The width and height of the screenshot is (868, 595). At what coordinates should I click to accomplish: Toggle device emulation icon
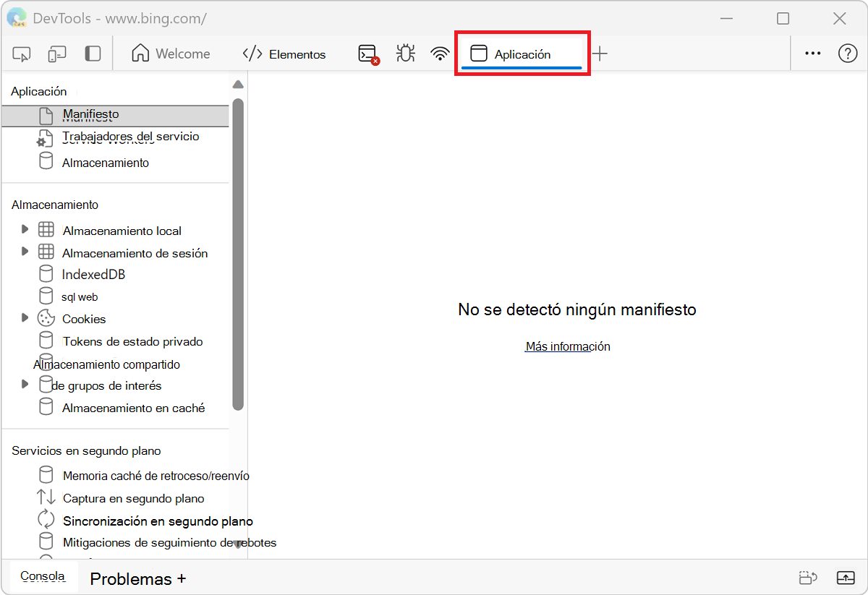point(57,54)
